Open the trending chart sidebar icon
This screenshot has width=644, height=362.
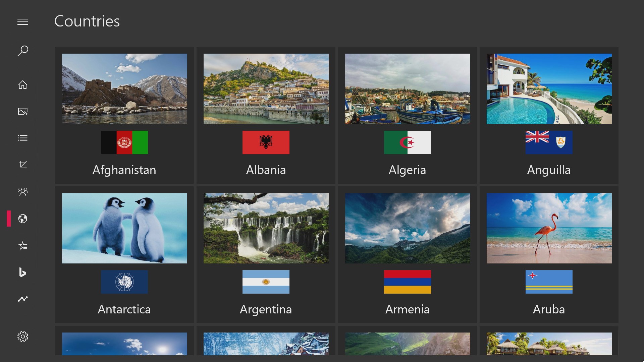coord(23,299)
